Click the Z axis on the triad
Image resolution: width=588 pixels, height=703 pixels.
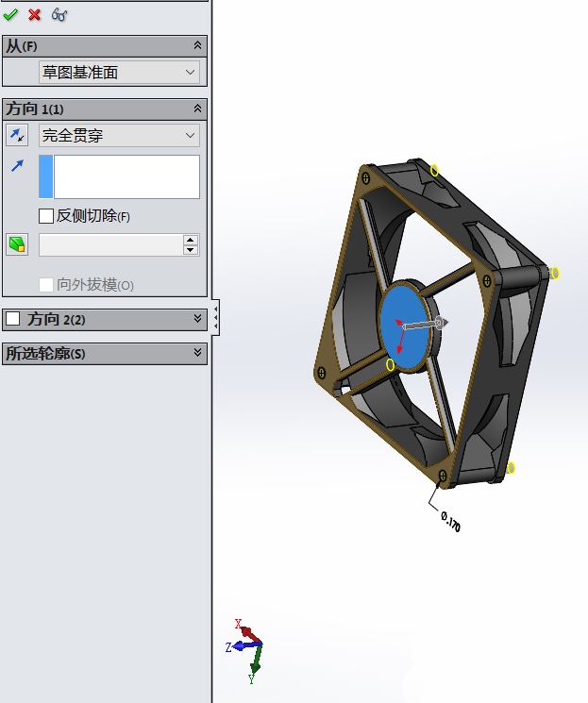(x=241, y=646)
